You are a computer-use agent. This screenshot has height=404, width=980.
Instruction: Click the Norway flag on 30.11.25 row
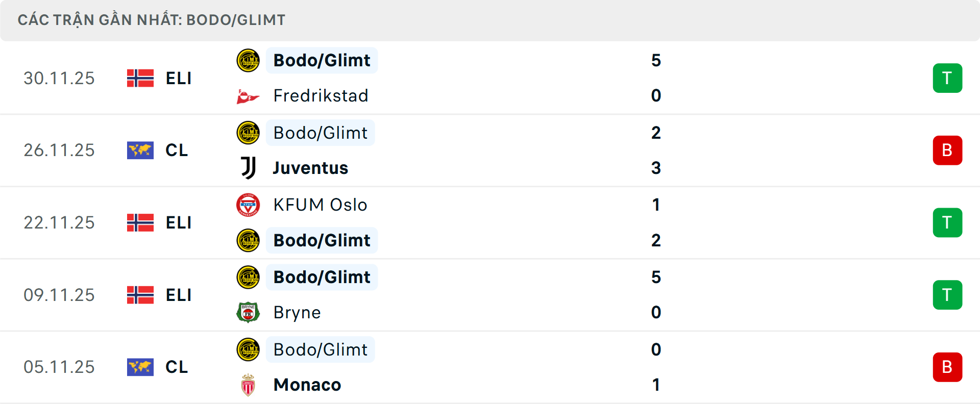click(x=140, y=78)
